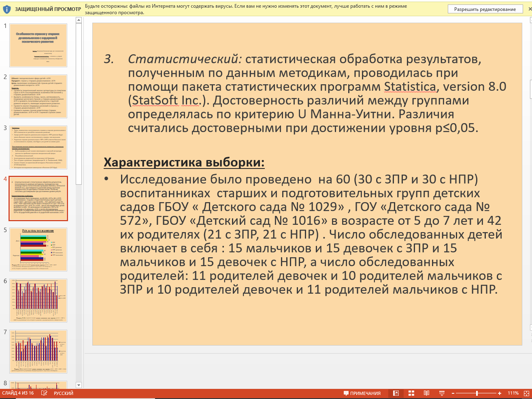Click 'РУССКИЙ' language indicator
Screen dimensions: 532x399
click(x=64, y=393)
